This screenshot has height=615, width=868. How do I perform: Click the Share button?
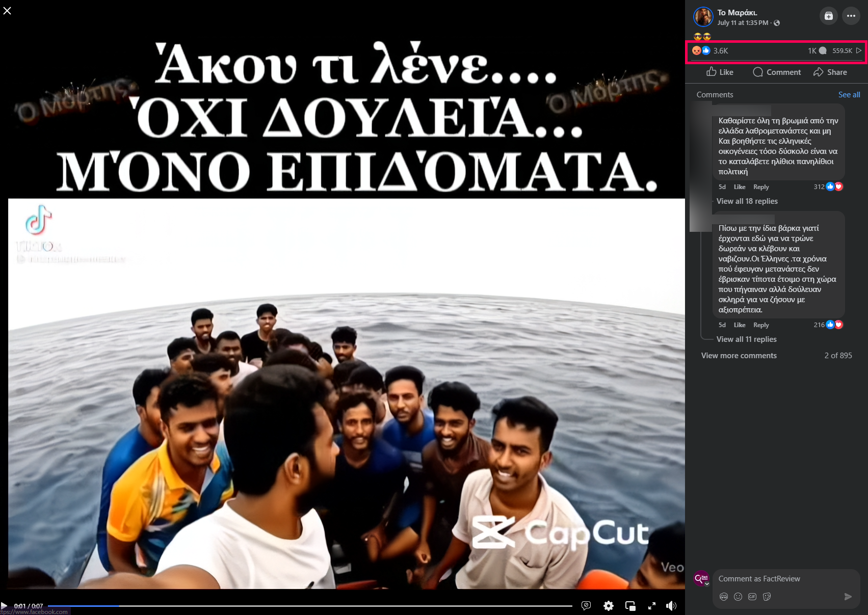tap(830, 72)
